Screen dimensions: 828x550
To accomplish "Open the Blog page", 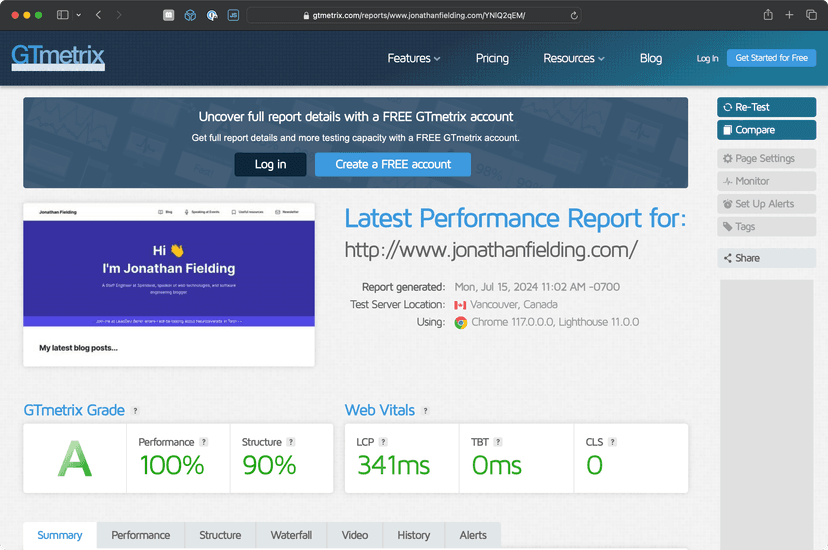I will pos(651,58).
